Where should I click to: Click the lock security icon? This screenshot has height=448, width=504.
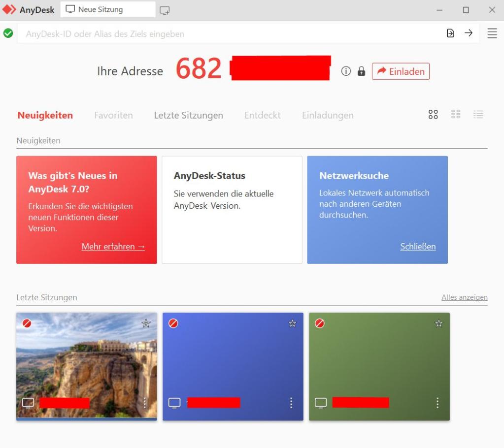click(x=361, y=71)
